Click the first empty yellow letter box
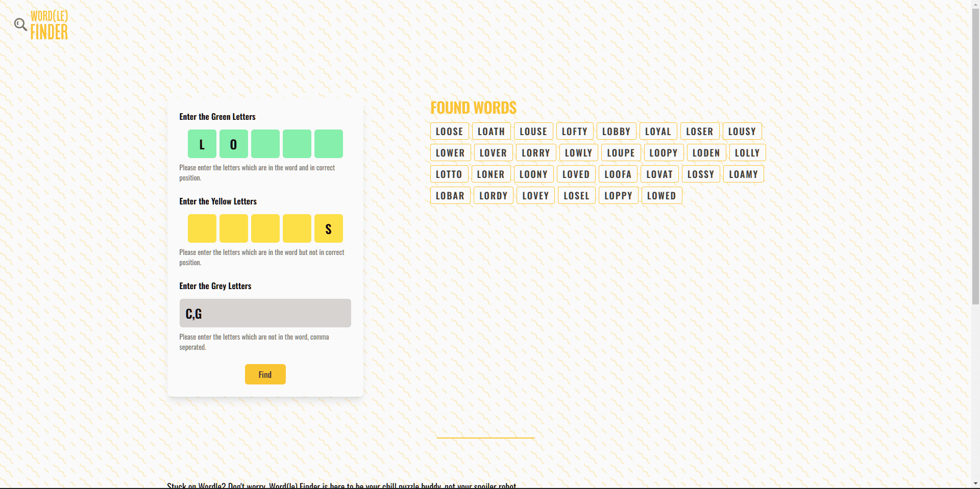980x489 pixels. tap(202, 228)
